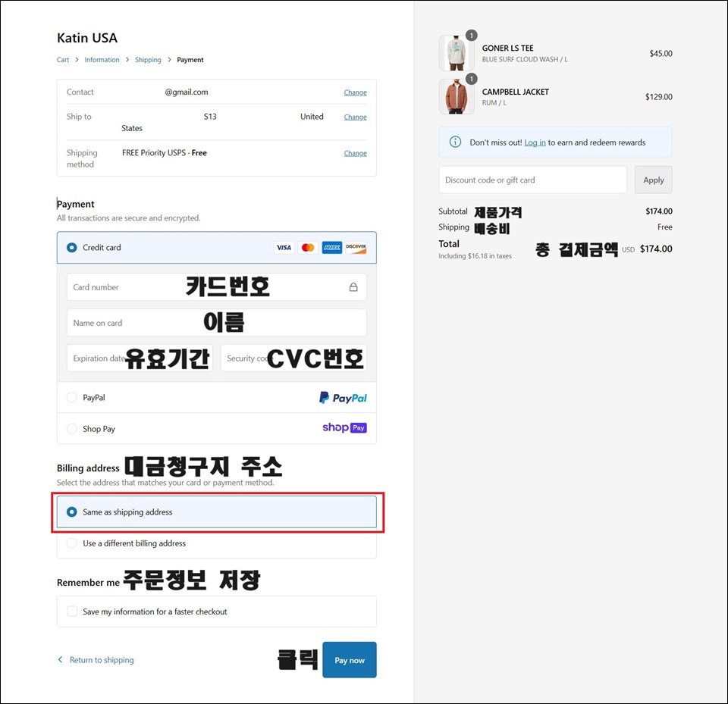Click the Payment breadcrumb step
This screenshot has height=704, width=728.
coord(190,60)
